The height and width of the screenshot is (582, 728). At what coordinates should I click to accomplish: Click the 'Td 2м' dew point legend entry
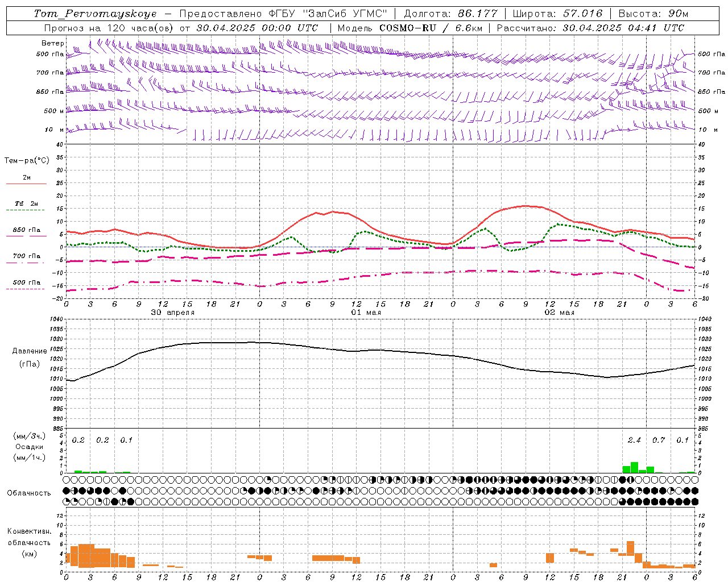coord(27,203)
